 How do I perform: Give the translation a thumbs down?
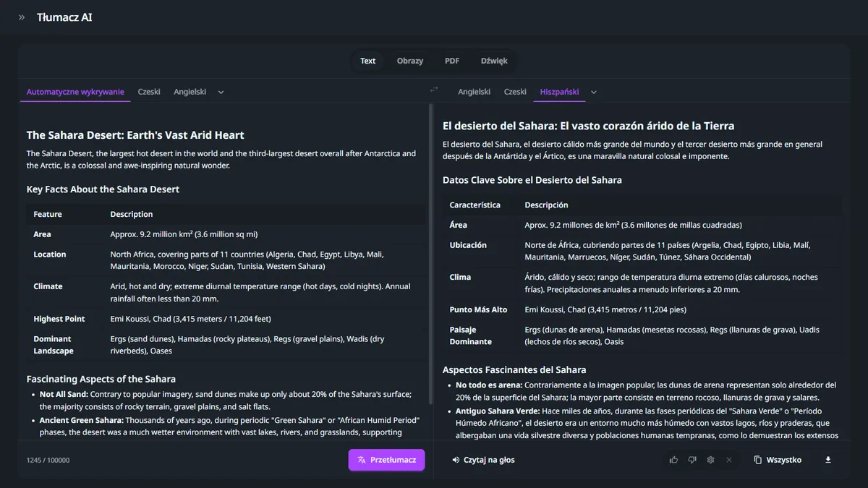pyautogui.click(x=692, y=460)
